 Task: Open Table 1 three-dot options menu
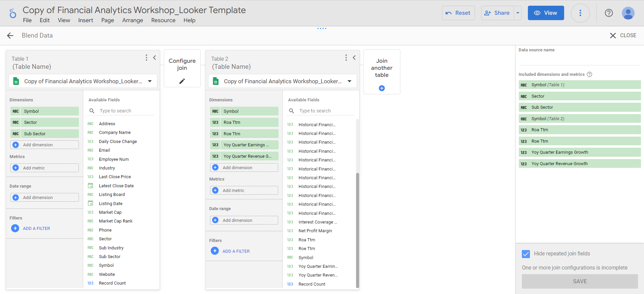click(146, 58)
